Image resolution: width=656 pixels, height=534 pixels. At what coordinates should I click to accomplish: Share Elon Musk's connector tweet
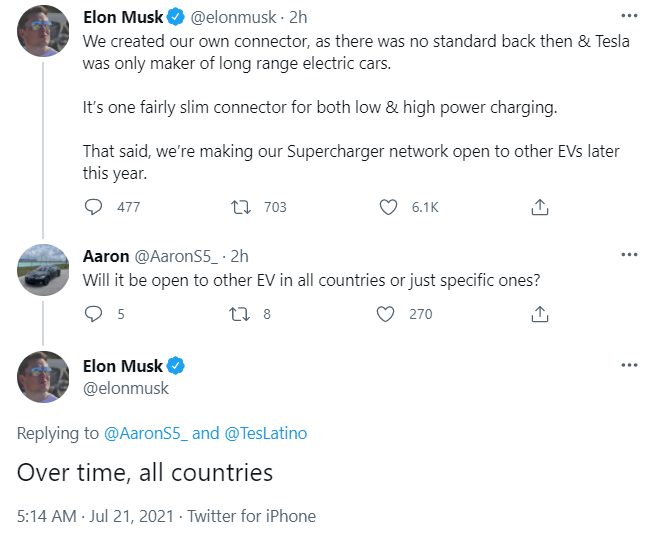coord(539,207)
